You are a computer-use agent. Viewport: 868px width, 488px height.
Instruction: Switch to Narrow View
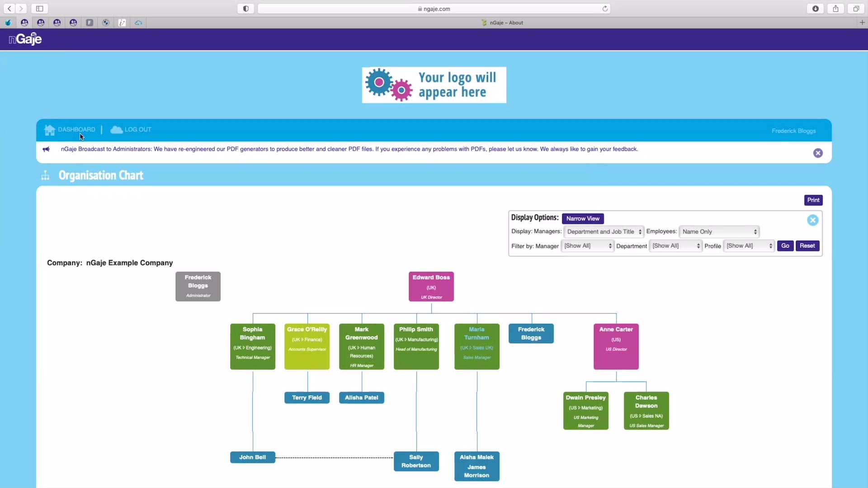pyautogui.click(x=583, y=219)
